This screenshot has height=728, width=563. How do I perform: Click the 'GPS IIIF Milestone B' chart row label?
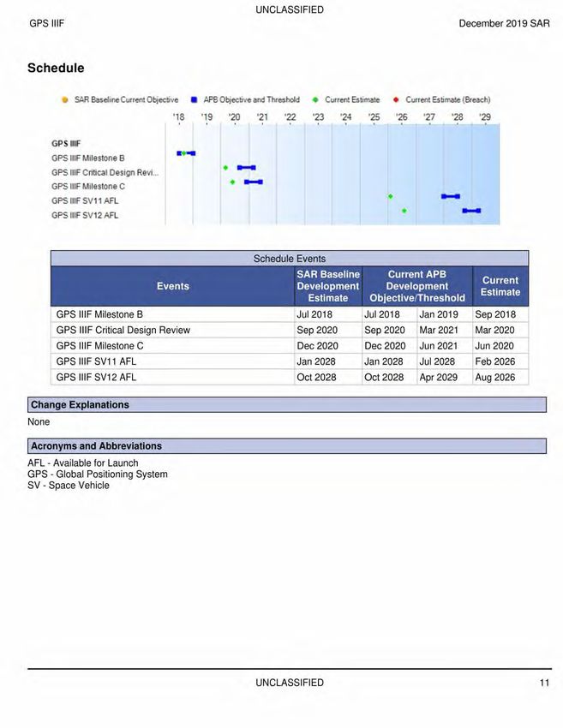88,158
